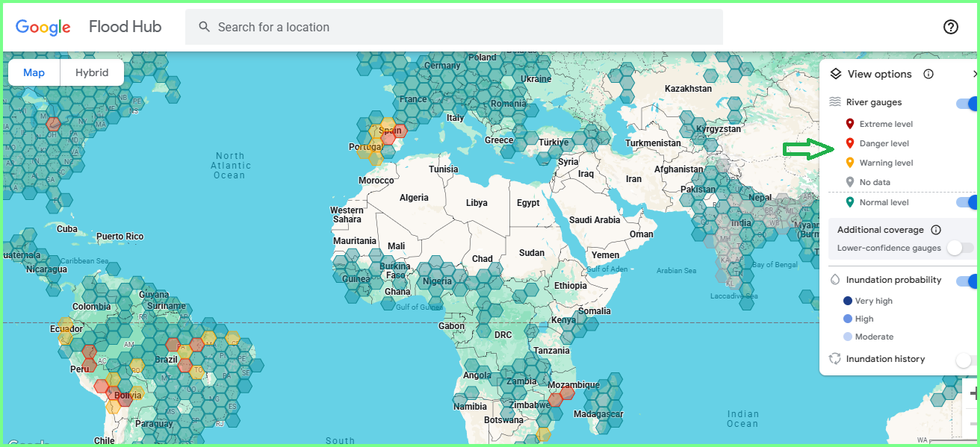The height and width of the screenshot is (447, 980).
Task: Click the Additional coverage label
Action: pyautogui.click(x=881, y=230)
